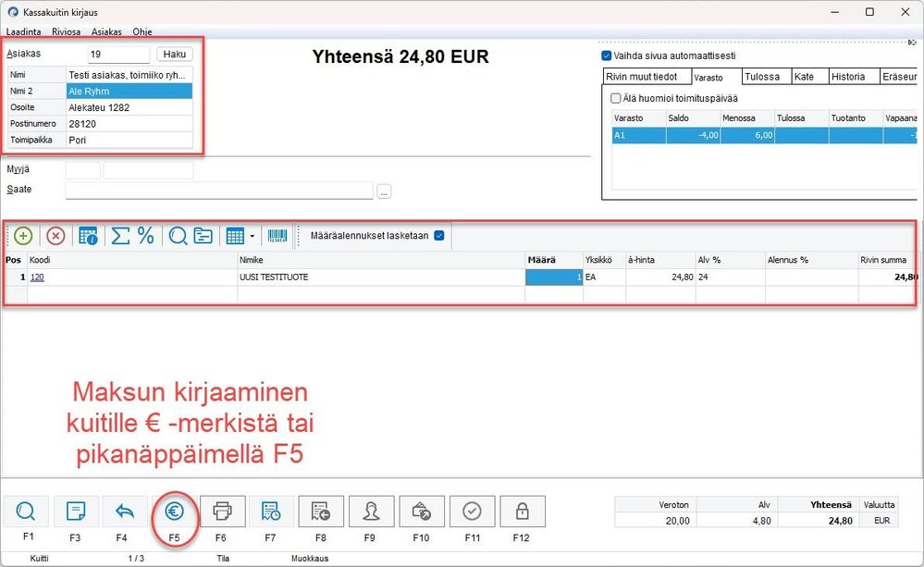Open the table view dropdown arrow
Viewport: 924px width, 567px height.
(251, 237)
